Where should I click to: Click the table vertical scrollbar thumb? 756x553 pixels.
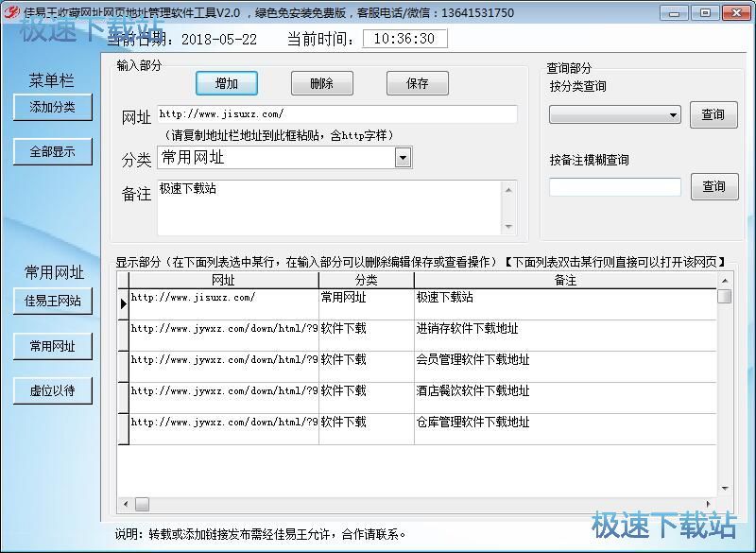(725, 296)
